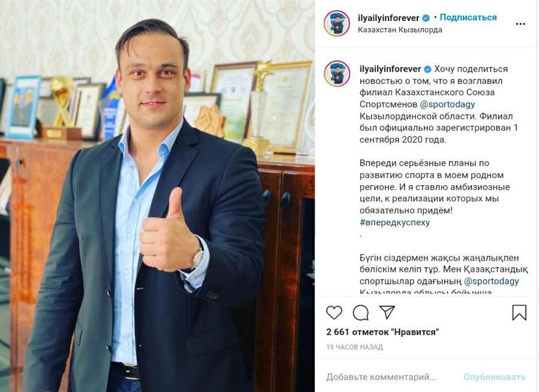Open comments via speech bubble icon

pos(361,313)
